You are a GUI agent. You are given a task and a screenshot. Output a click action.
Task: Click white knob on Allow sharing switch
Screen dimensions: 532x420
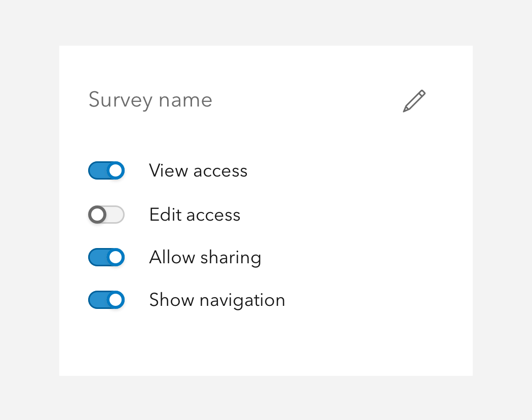click(116, 257)
